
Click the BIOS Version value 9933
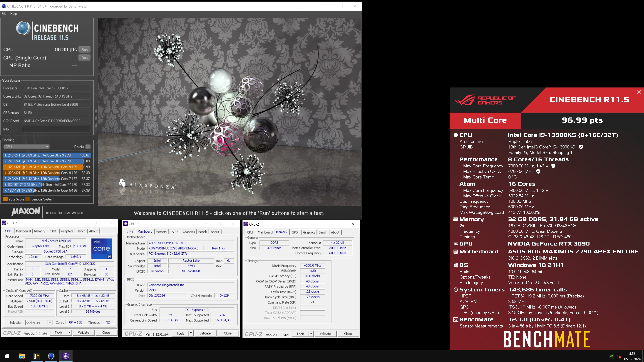coord(191,290)
